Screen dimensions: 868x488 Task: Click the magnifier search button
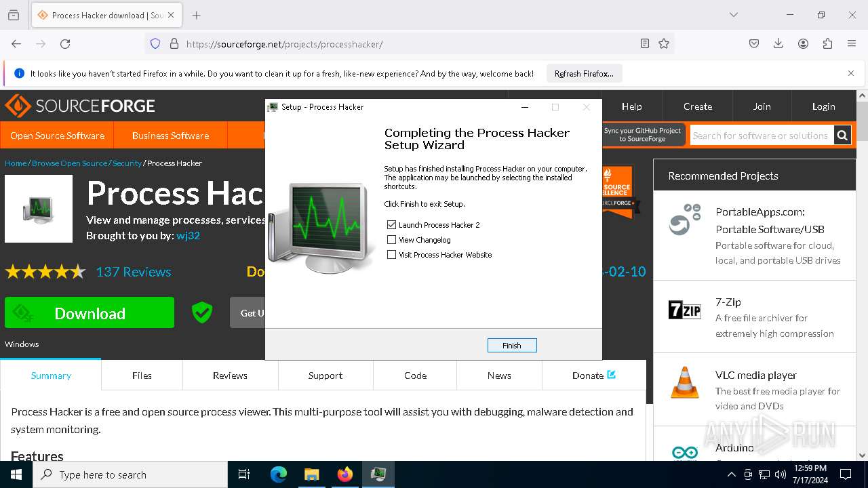(842, 136)
